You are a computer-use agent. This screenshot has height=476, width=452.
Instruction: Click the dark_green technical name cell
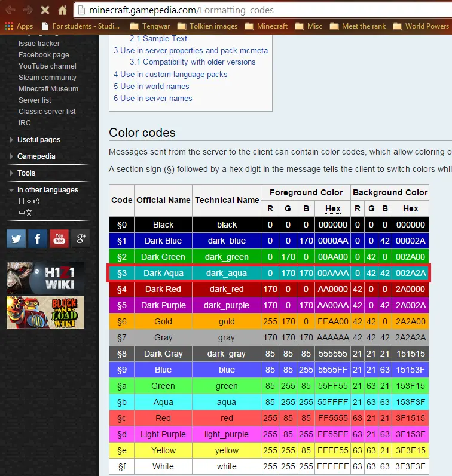point(227,257)
